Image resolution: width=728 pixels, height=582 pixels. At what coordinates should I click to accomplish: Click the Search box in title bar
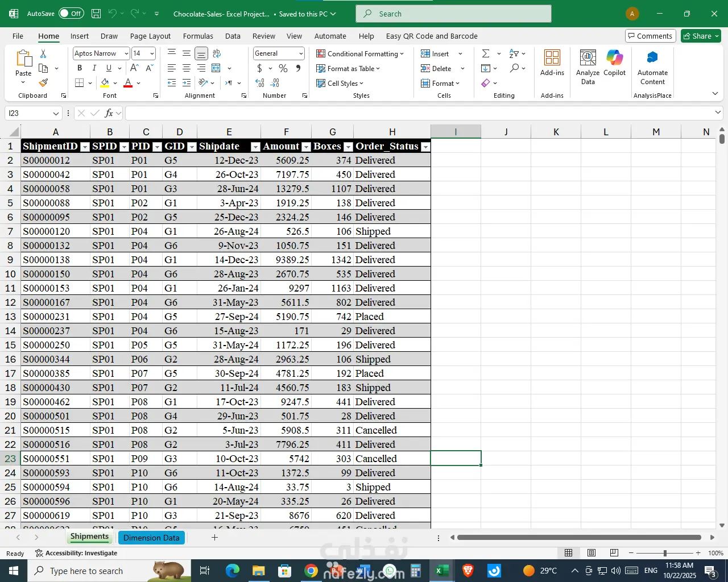click(x=453, y=14)
